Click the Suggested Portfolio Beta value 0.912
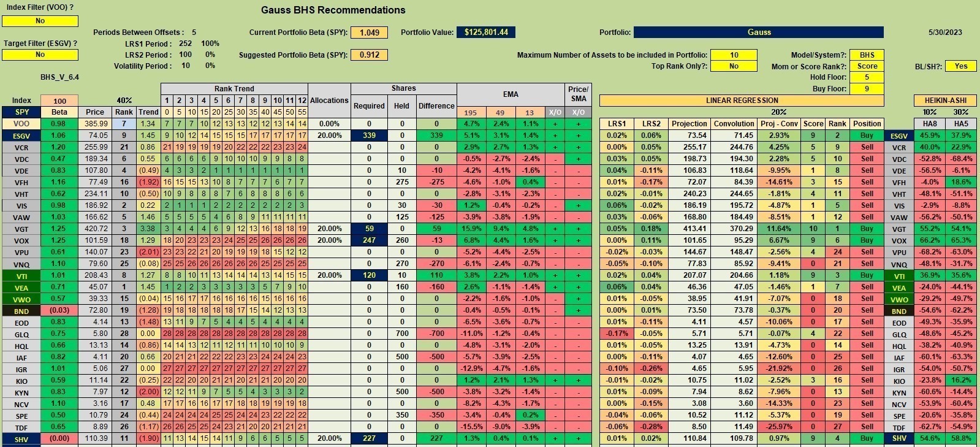Screen dimensions: 980x447 [369, 55]
